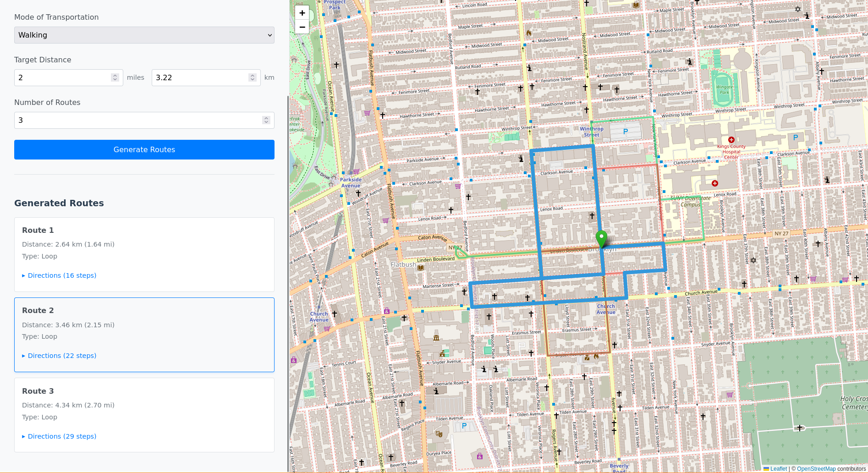Open the Mode of Transportation dropdown
The image size is (868, 473).
(x=144, y=35)
